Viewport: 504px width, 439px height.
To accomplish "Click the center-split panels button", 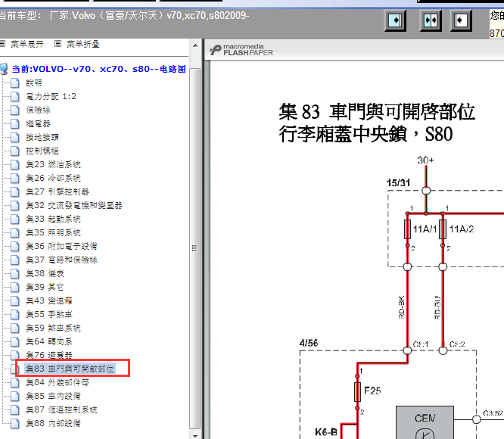I will point(431,21).
